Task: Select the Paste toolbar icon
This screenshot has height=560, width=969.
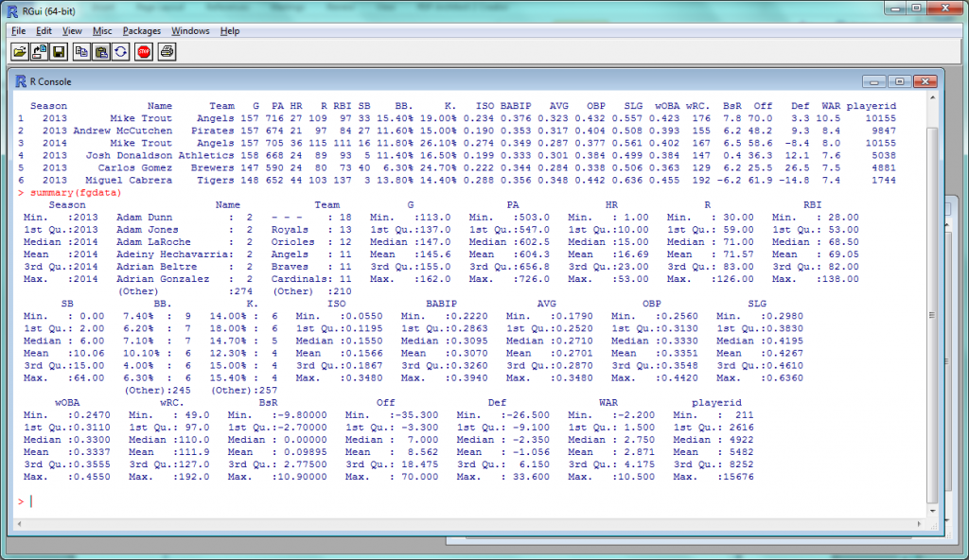Action: (99, 51)
